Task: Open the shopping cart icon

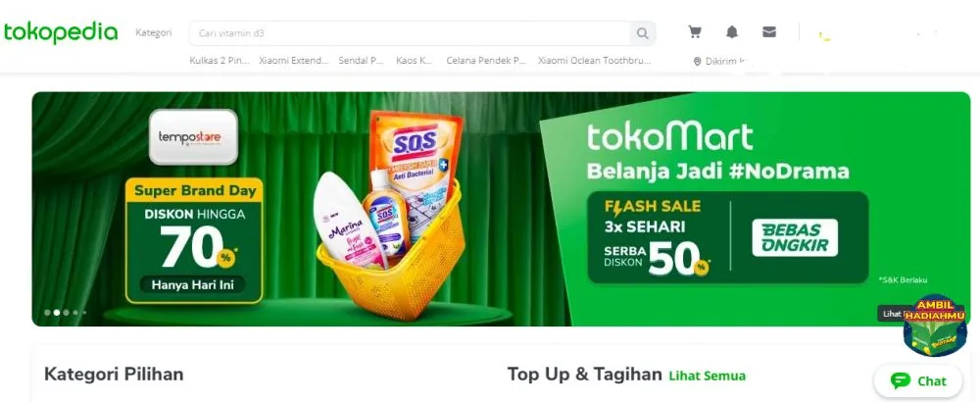Action: [695, 32]
